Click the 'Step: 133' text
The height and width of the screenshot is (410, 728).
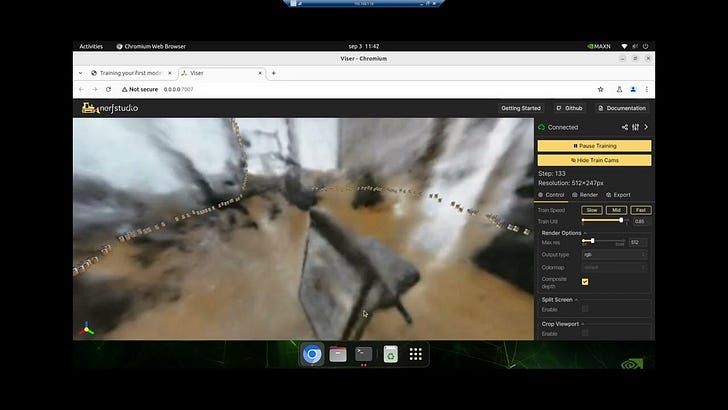tap(552, 174)
